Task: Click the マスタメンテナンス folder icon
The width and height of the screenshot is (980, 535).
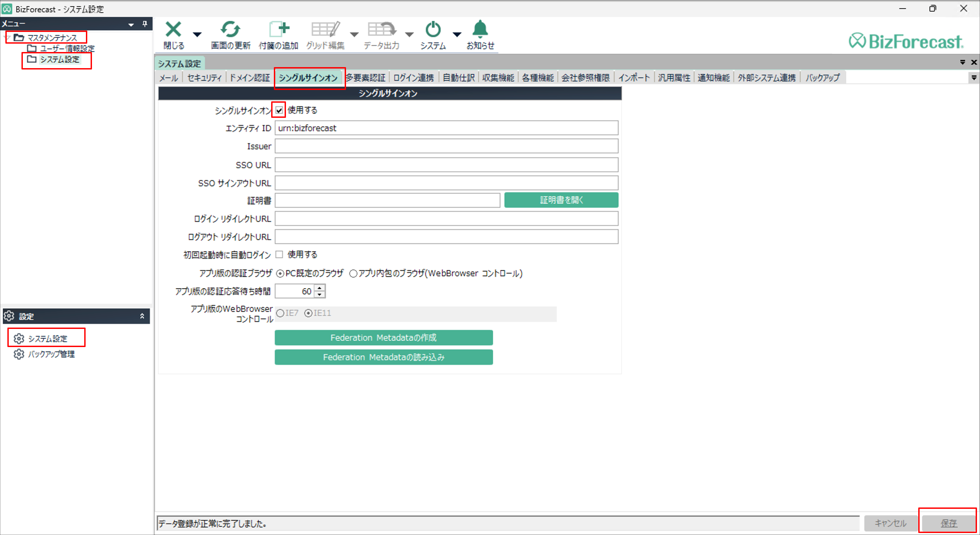Action: (19, 37)
